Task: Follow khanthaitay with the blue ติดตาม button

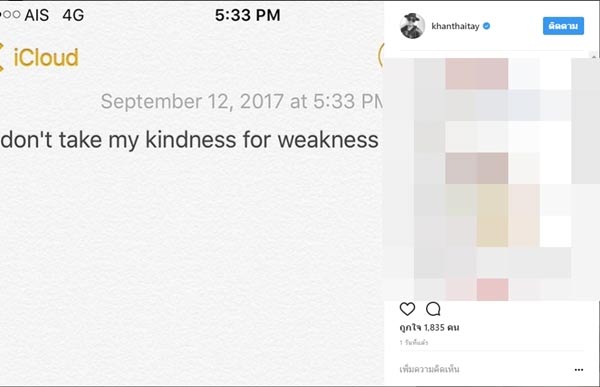Action: pos(563,26)
